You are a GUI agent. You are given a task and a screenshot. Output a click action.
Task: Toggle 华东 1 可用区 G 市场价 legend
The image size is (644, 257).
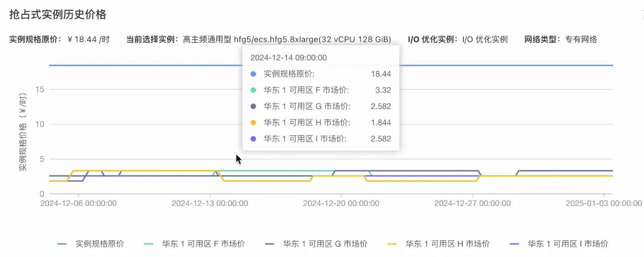point(316,244)
